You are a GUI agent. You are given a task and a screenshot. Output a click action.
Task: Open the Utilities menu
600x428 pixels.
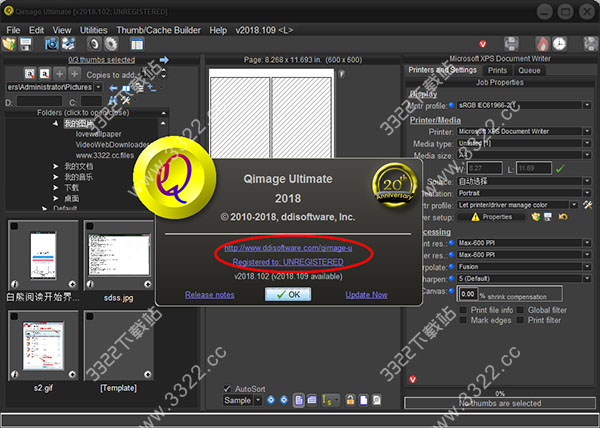click(94, 30)
